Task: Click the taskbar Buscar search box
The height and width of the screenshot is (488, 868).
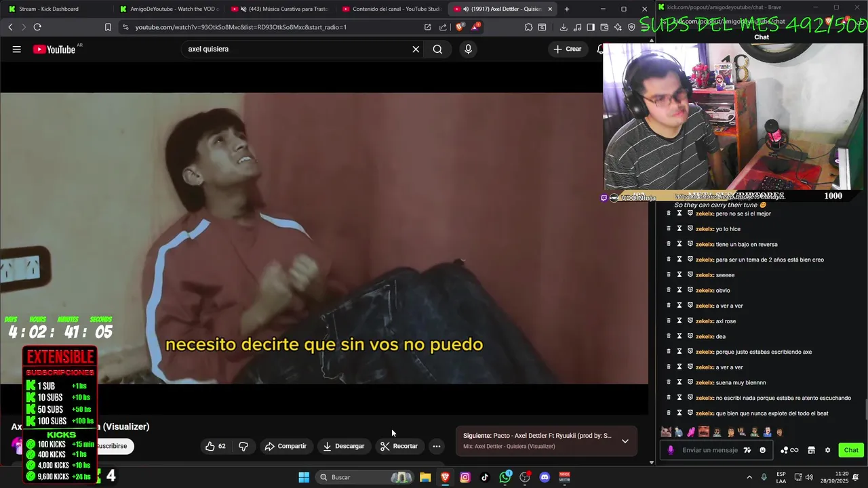Action: click(366, 477)
